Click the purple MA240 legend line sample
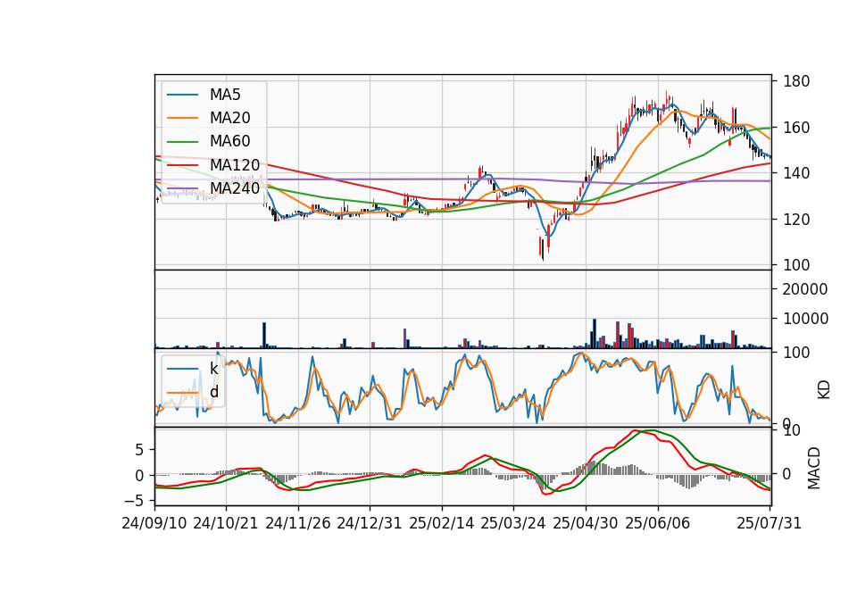Viewport: 857px width, 616px height. (182, 188)
